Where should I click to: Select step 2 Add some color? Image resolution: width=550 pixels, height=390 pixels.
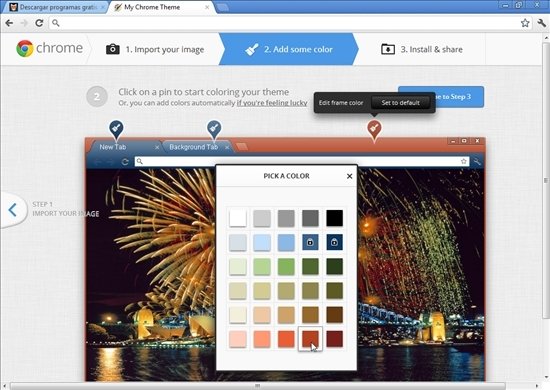pos(288,49)
